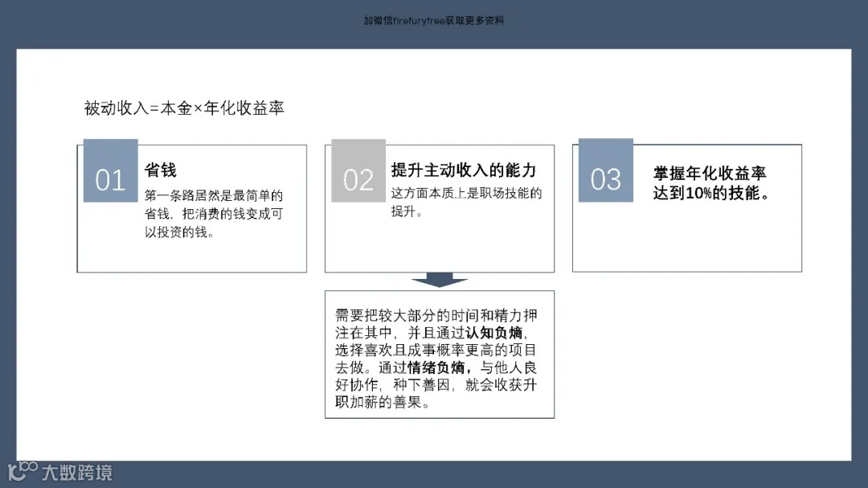Click the blue "01" number badge
The width and height of the screenshot is (868, 488).
pos(110,178)
